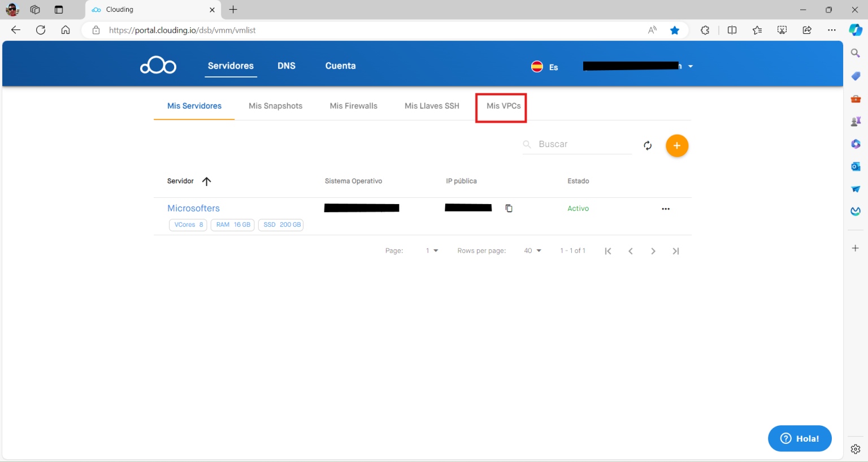Open the language selector showing Es

click(x=545, y=67)
